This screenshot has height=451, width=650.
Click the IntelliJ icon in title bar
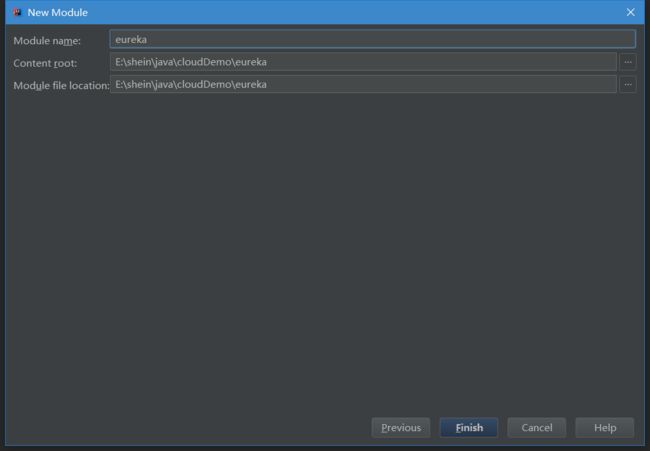(17, 12)
